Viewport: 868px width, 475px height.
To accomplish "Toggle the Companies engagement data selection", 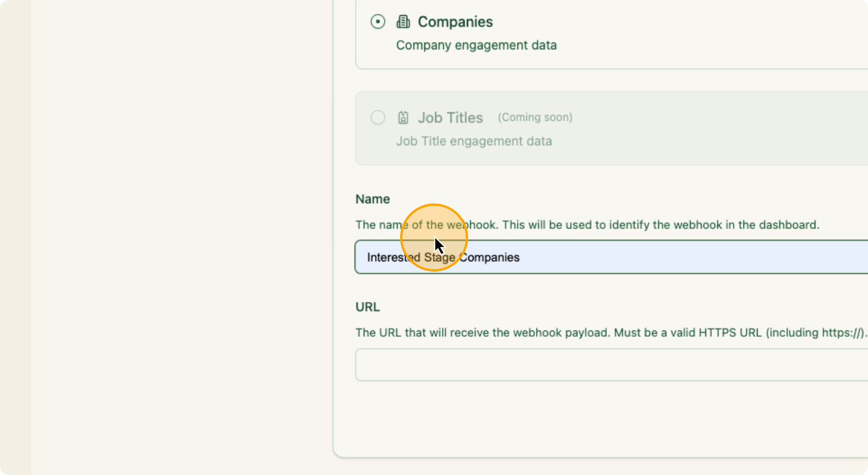I will coord(377,22).
